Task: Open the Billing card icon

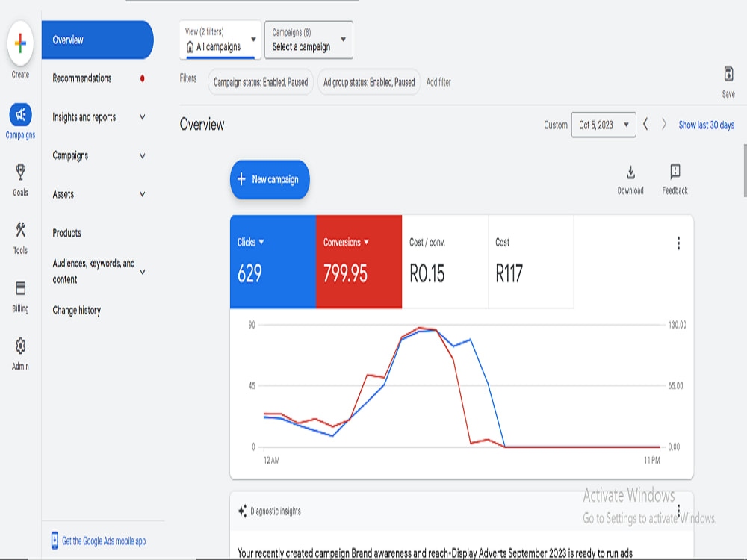Action: (20, 288)
